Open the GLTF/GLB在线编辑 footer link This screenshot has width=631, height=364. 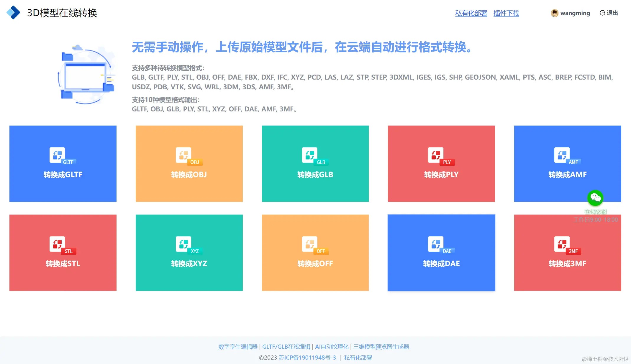pyautogui.click(x=286, y=347)
